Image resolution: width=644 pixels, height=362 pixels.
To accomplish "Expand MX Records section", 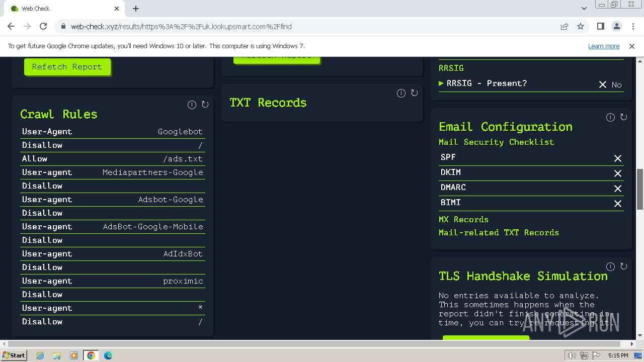I will pyautogui.click(x=463, y=219).
